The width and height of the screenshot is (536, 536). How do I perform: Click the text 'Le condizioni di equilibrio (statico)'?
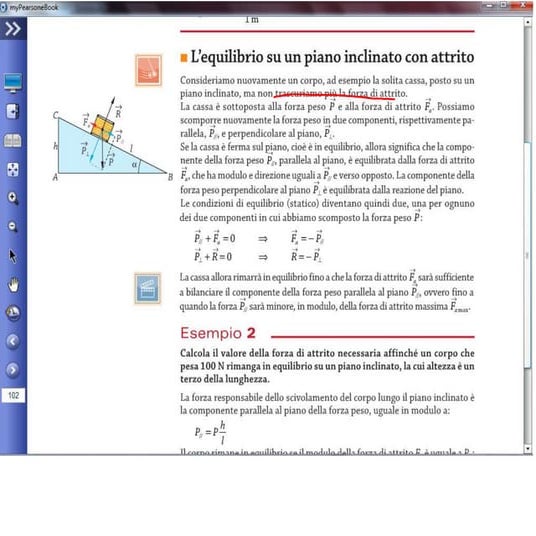tap(249, 203)
